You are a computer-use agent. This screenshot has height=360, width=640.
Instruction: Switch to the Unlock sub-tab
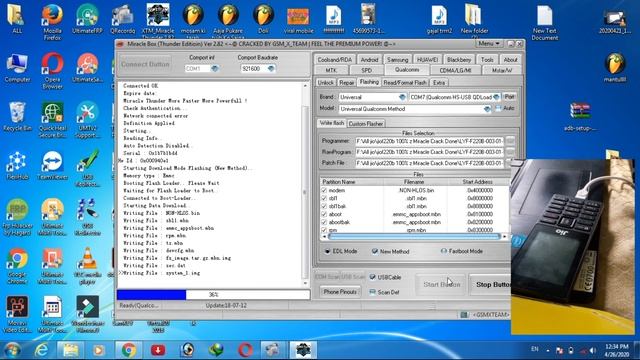tap(325, 82)
